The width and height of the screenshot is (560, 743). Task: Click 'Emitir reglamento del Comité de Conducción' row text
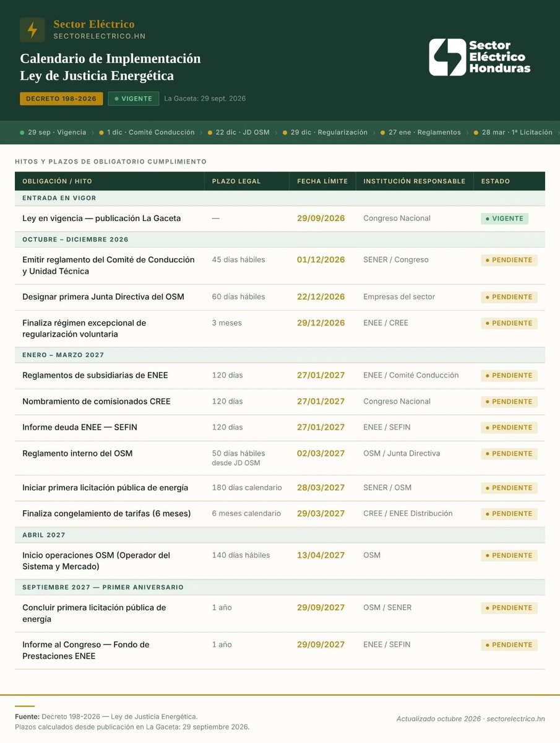coord(108,266)
